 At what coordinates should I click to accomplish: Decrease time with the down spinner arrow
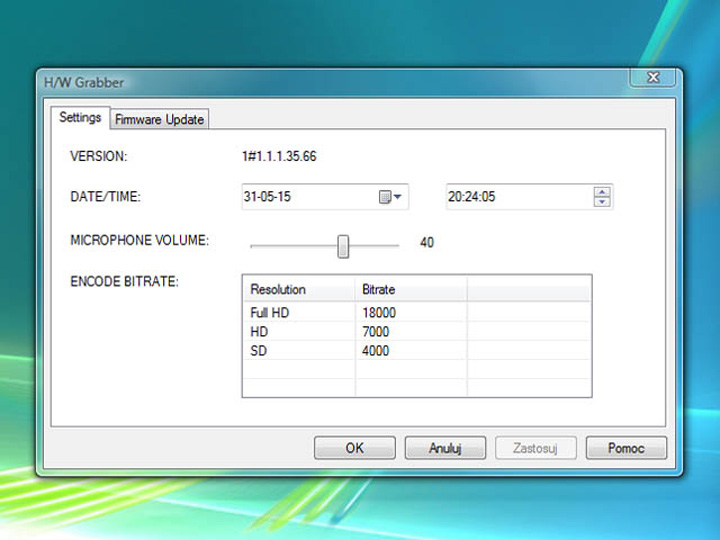602,202
